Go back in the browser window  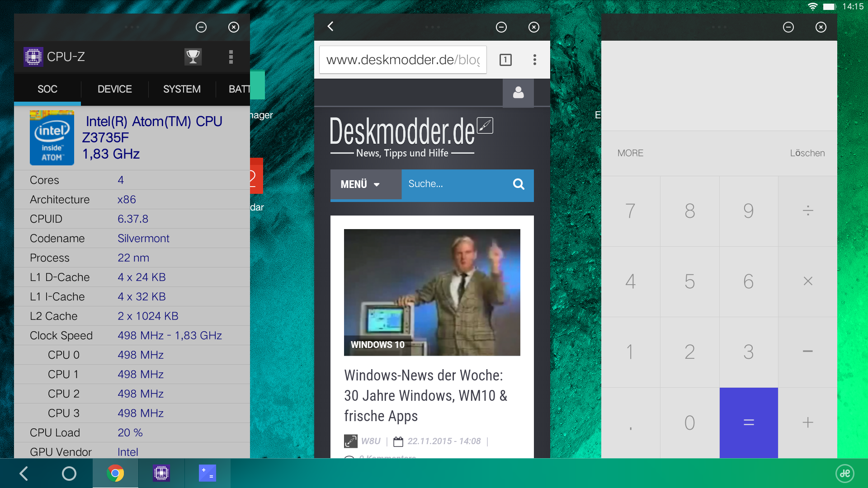[330, 27]
